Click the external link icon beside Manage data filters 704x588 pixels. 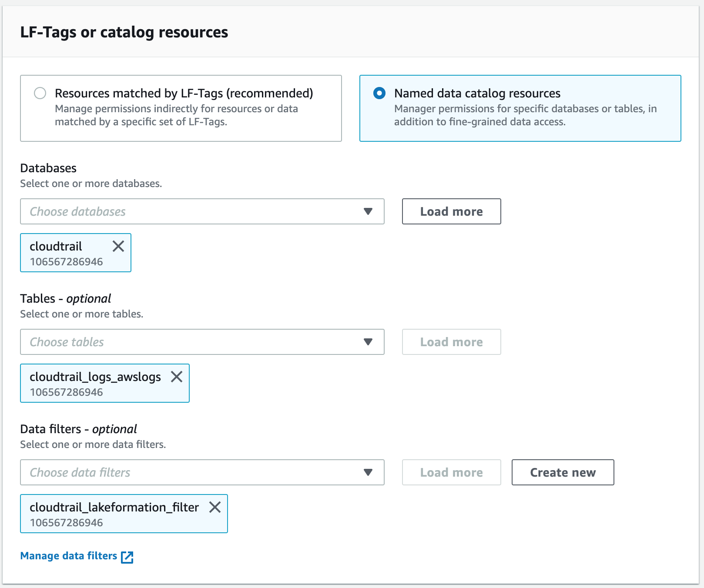click(127, 556)
